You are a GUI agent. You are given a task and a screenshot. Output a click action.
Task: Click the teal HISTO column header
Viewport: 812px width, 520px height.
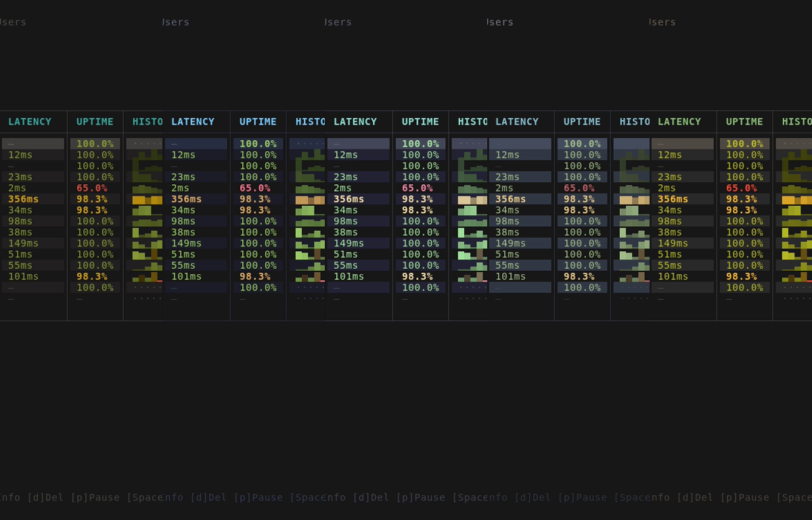148,122
